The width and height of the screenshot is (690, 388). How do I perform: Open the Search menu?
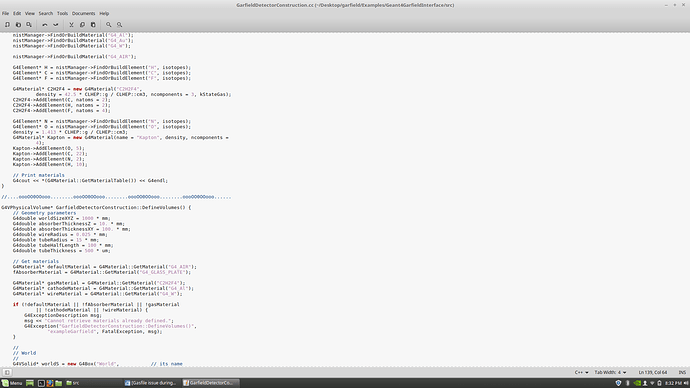tap(45, 14)
